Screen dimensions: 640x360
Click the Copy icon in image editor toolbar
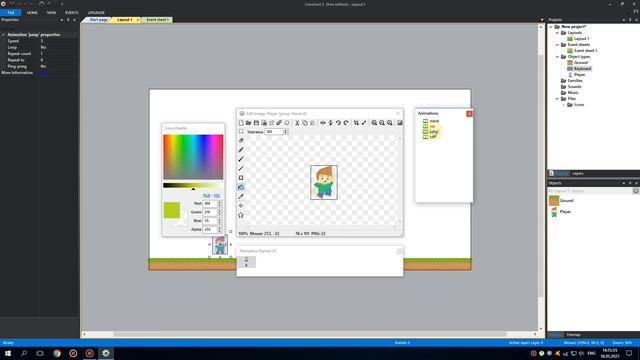click(x=305, y=123)
